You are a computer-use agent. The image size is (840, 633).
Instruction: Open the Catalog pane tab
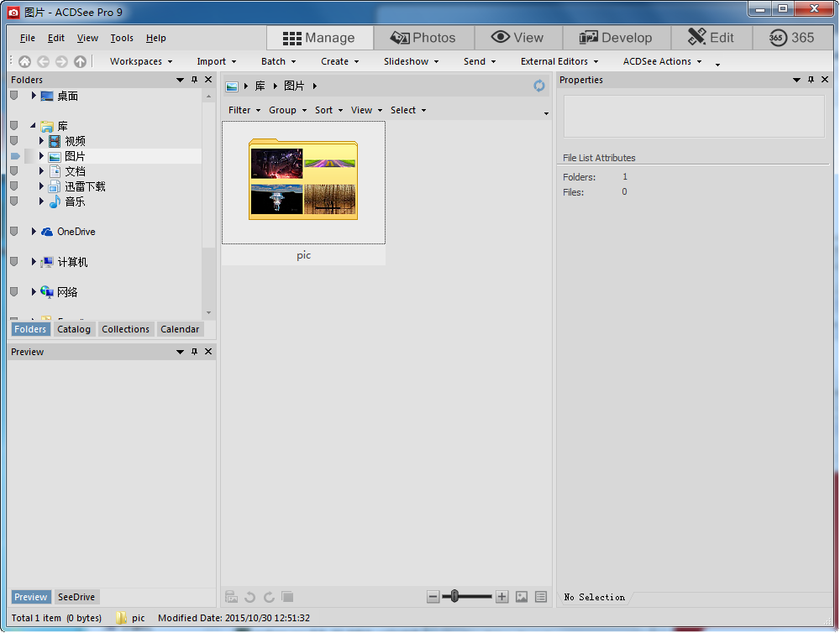pos(74,329)
